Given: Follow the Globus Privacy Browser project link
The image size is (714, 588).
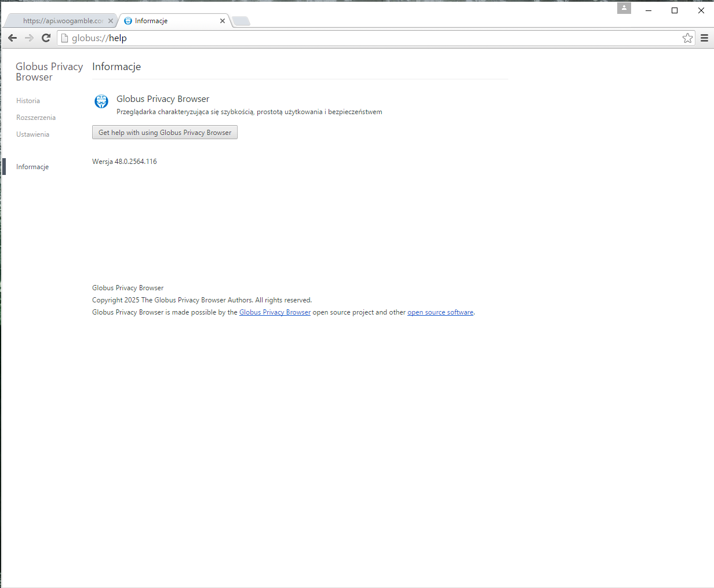Looking at the screenshot, I should [x=275, y=312].
